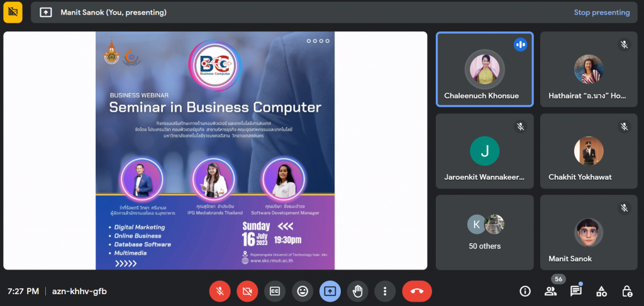Open the activities shapes icon
The image size is (644, 306).
[x=601, y=291]
